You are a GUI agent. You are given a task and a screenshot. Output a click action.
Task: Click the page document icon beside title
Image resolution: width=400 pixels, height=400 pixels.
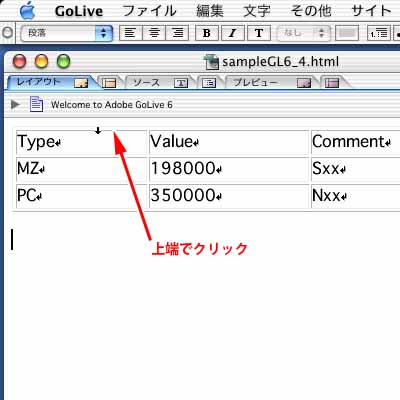click(36, 104)
